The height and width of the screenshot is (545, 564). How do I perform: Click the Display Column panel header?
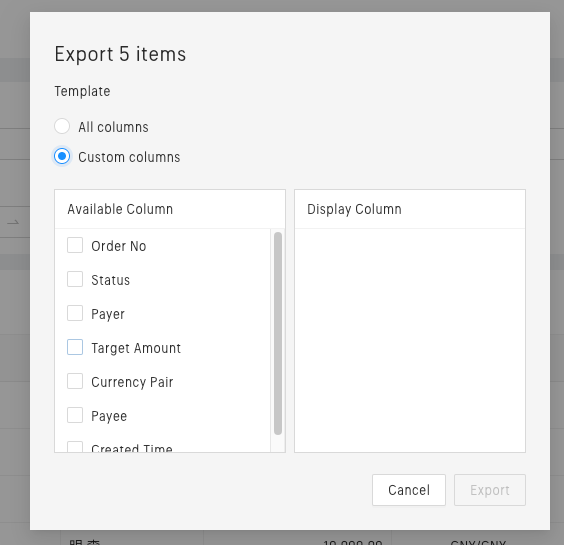(410, 209)
